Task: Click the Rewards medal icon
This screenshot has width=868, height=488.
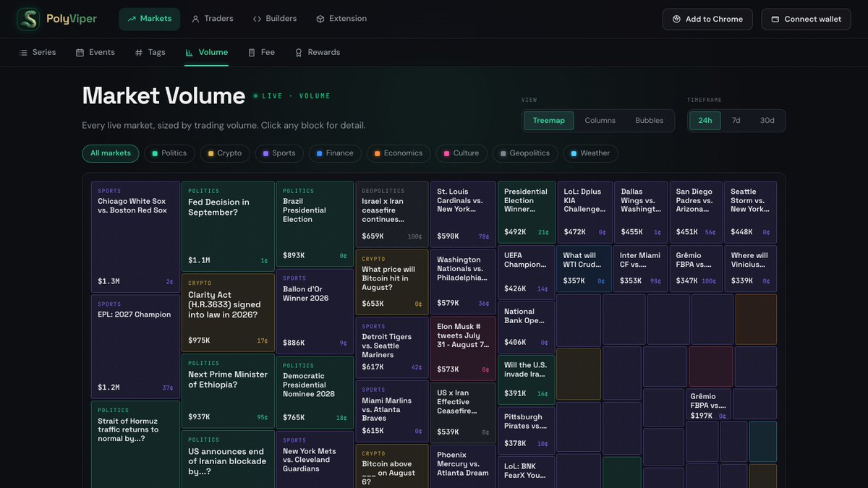Action: click(x=299, y=53)
